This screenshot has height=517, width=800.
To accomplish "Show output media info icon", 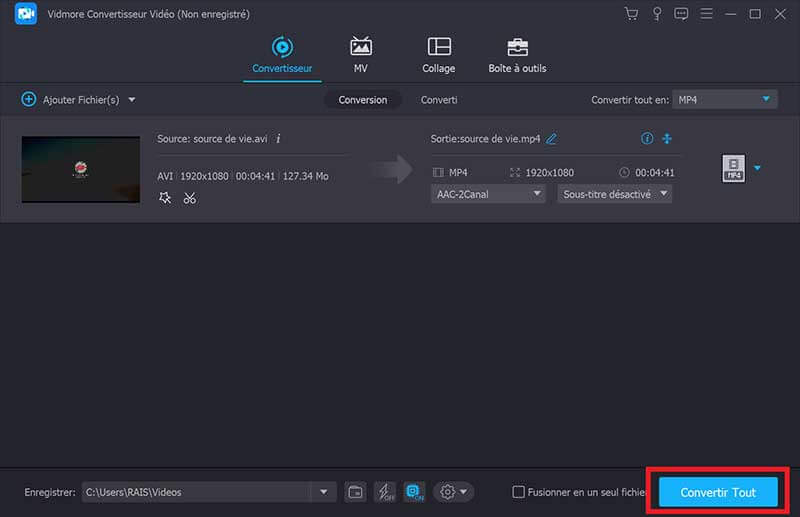I will click(646, 139).
